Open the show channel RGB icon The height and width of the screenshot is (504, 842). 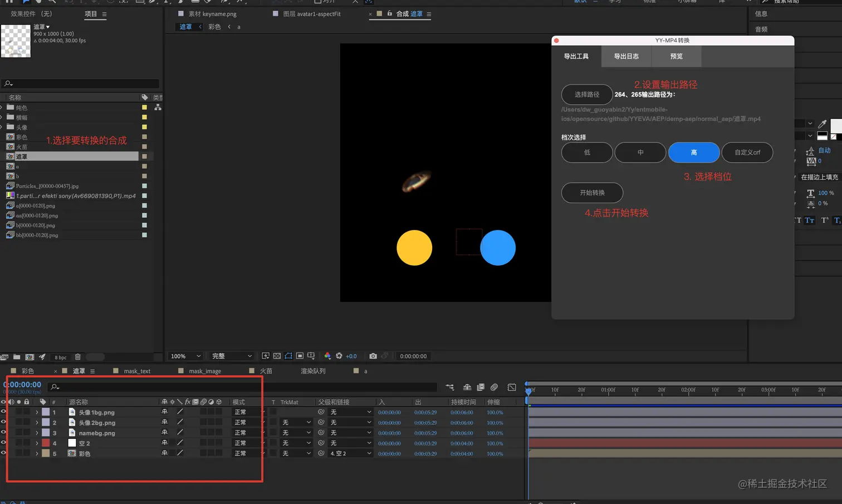pos(327,356)
